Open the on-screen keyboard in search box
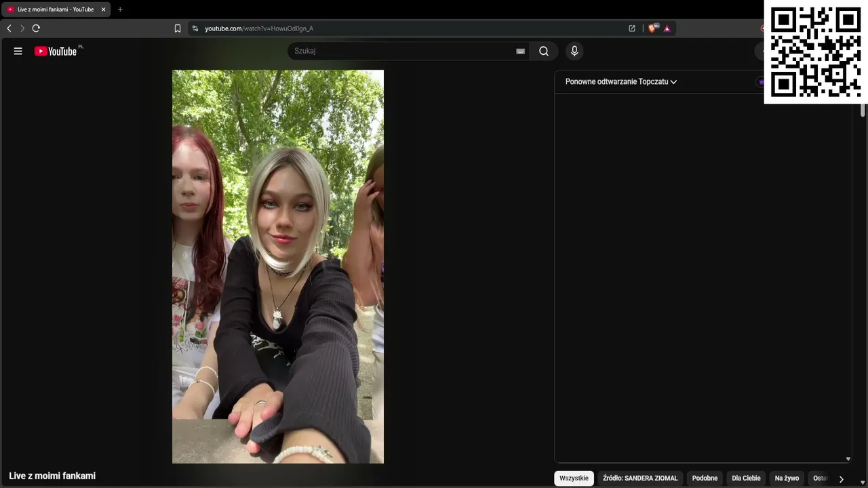This screenshot has height=488, width=868. 520,51
